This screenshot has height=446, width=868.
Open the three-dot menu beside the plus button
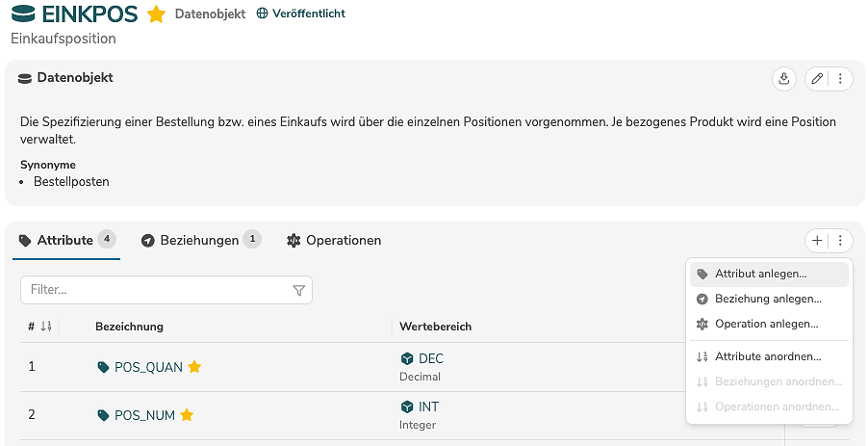click(840, 241)
